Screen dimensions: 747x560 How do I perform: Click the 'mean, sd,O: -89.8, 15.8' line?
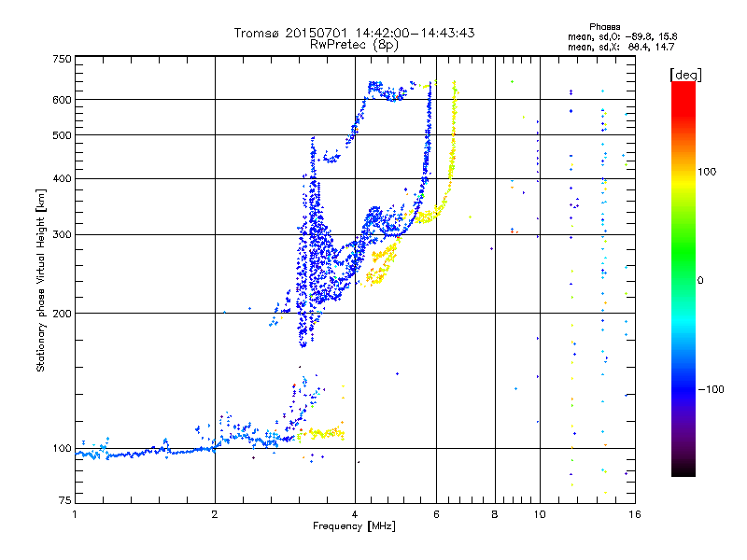point(622,36)
